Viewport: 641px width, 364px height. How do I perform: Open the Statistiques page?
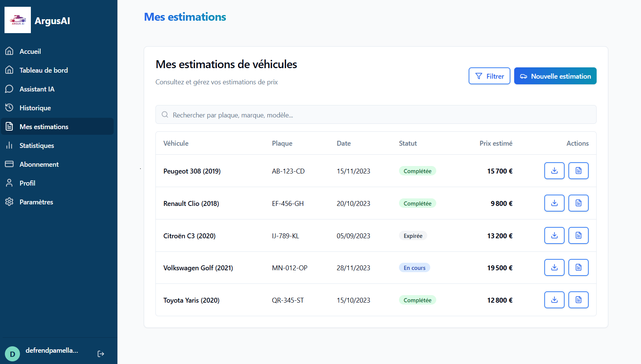click(x=57, y=145)
